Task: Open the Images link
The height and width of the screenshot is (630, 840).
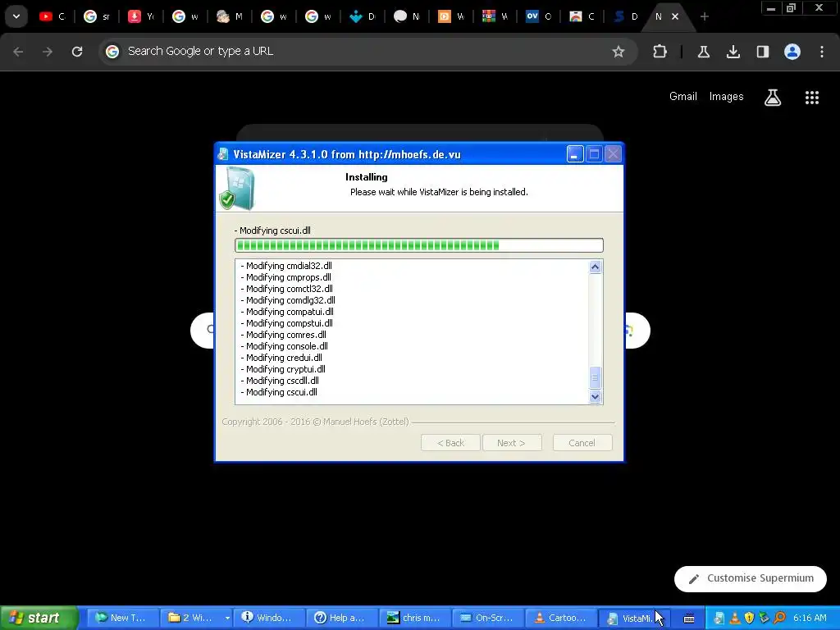Action: 727,97
